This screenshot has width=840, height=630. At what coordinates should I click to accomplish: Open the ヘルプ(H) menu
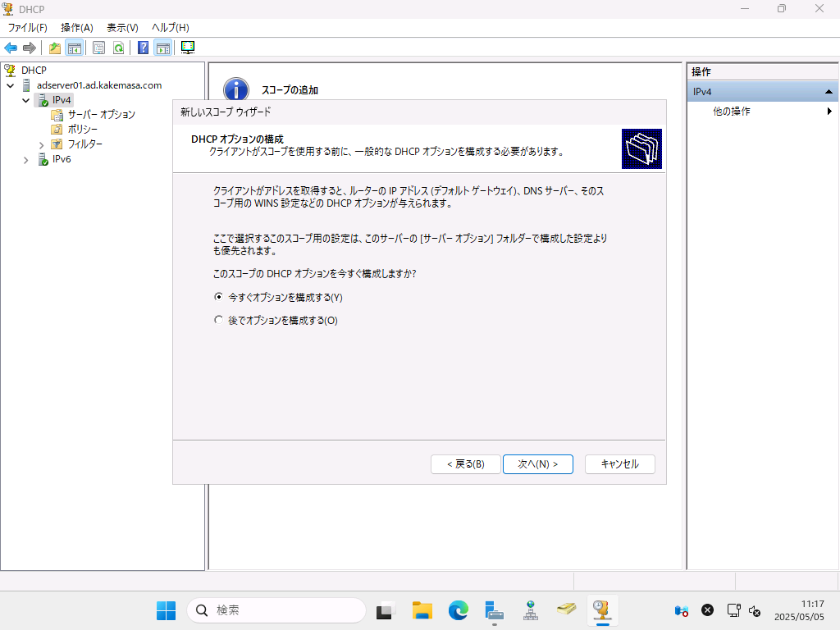[171, 28]
